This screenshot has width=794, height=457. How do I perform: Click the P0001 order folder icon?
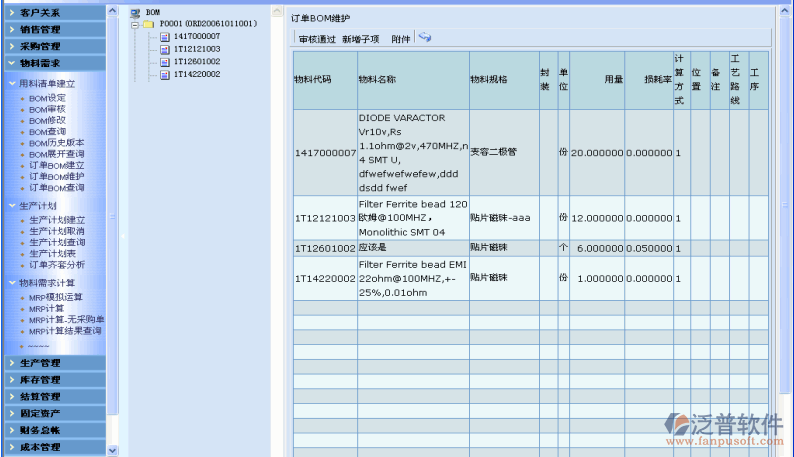point(149,23)
